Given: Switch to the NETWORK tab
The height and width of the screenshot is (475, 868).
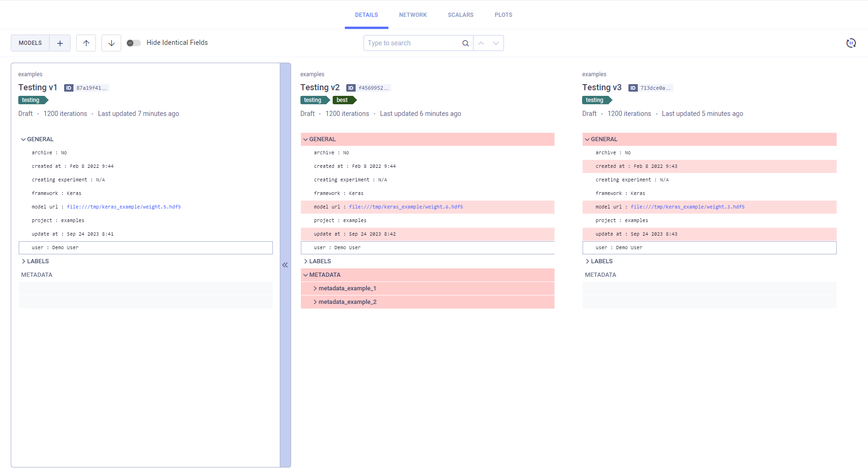Looking at the screenshot, I should point(413,15).
